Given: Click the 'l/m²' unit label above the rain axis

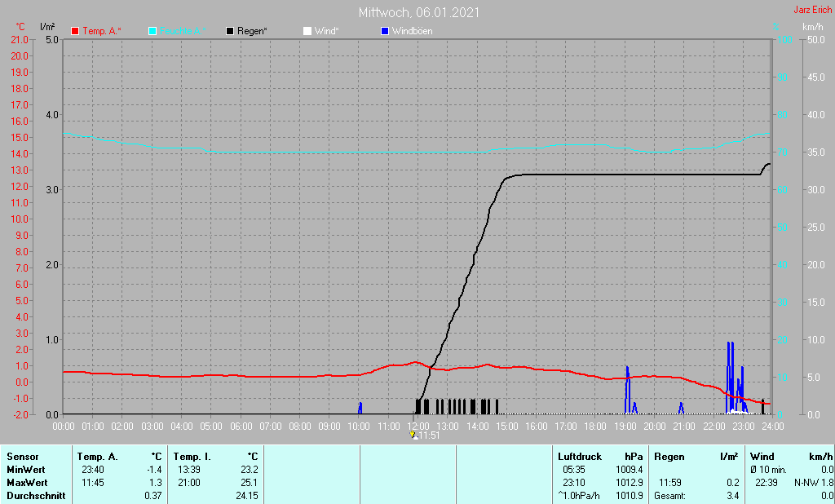Looking at the screenshot, I should coord(47,27).
